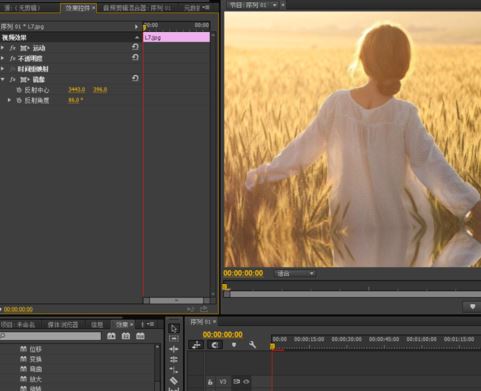Close the 效果控件 tab

pyautogui.click(x=94, y=8)
